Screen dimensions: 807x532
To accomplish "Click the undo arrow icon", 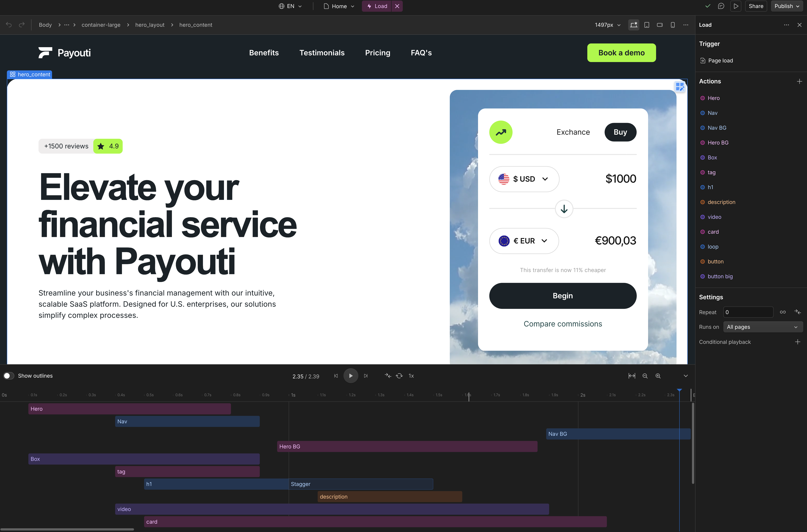I will point(9,25).
